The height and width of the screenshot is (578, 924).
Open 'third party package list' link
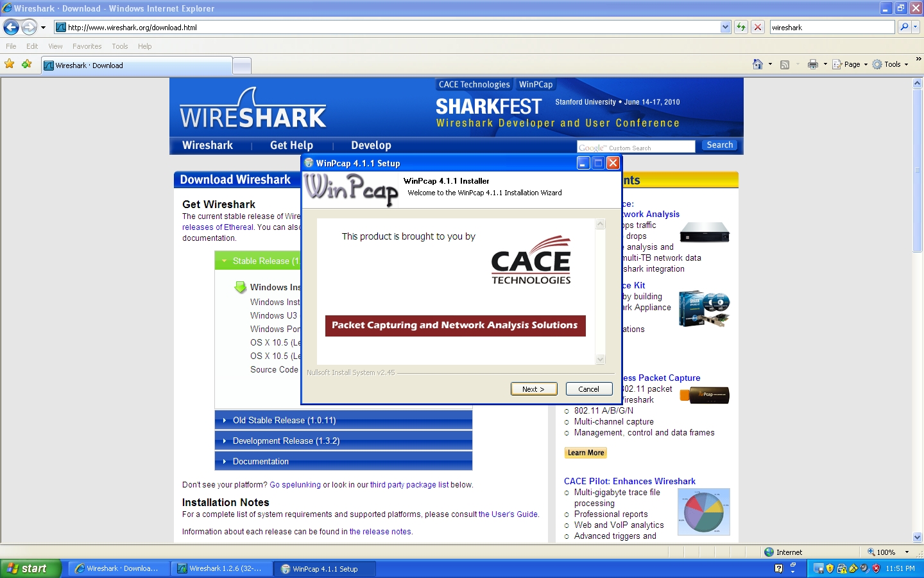(x=409, y=485)
